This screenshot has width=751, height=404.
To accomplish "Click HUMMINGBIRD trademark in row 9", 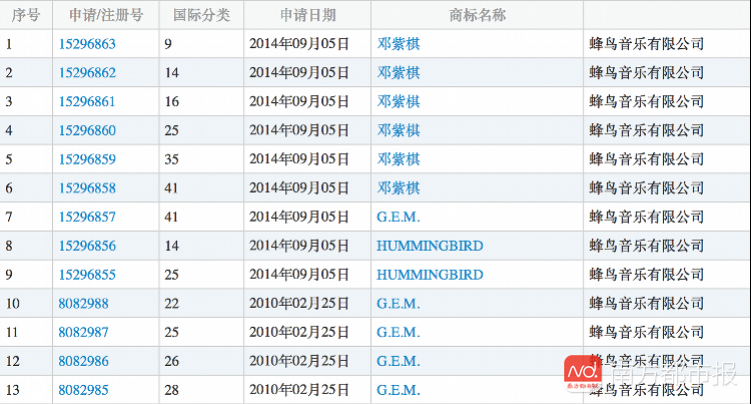I will point(430,274).
